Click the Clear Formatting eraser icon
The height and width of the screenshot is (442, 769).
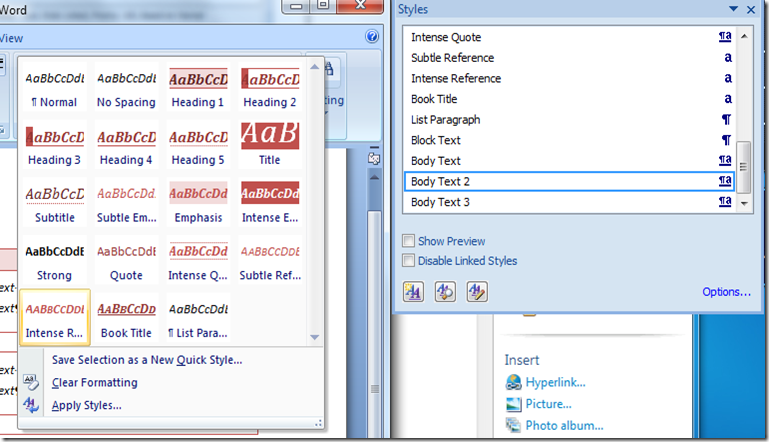31,382
